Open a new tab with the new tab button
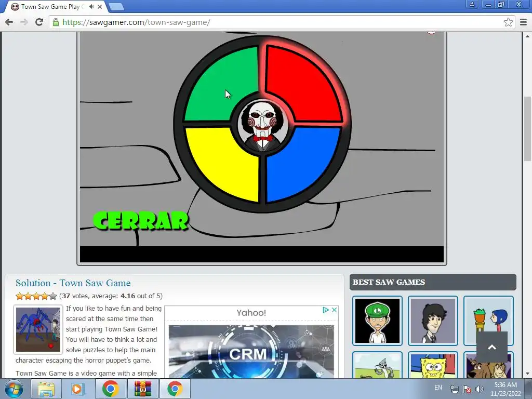Viewport: 532px width, 399px height. pos(116,7)
